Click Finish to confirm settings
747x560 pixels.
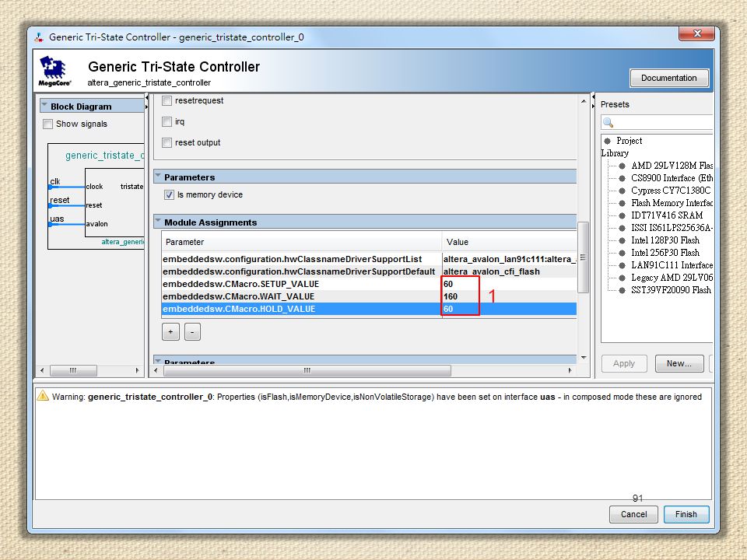pyautogui.click(x=686, y=514)
